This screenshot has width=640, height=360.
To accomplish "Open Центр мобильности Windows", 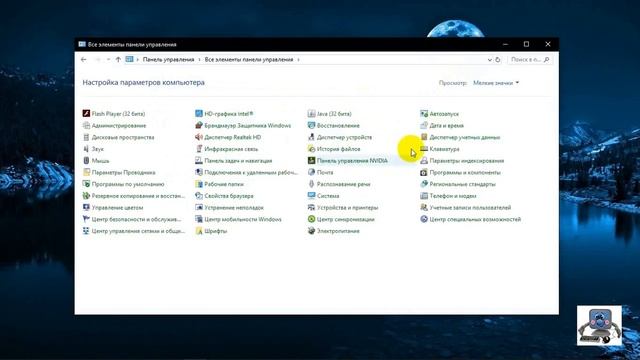I will point(238,219).
